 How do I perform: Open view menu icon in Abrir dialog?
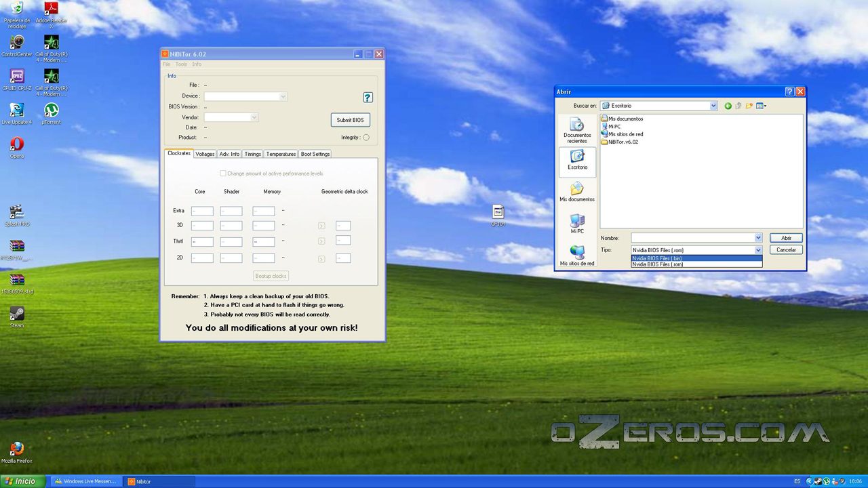[x=761, y=106]
